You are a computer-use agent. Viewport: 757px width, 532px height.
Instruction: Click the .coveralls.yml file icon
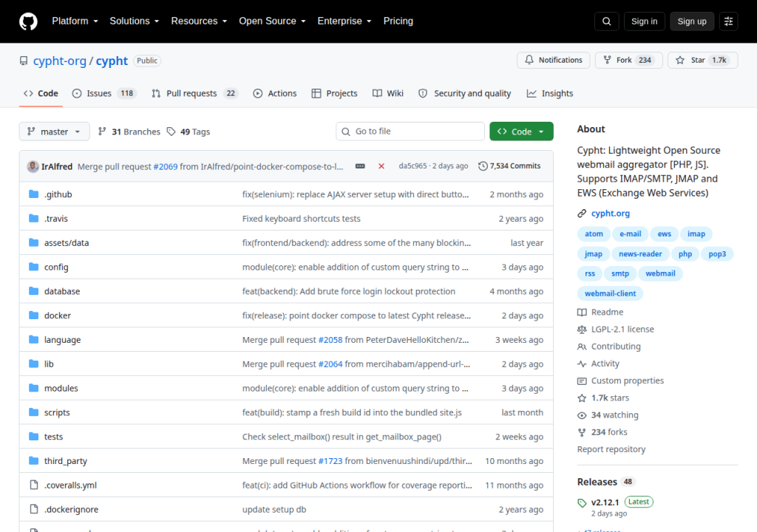coord(34,485)
